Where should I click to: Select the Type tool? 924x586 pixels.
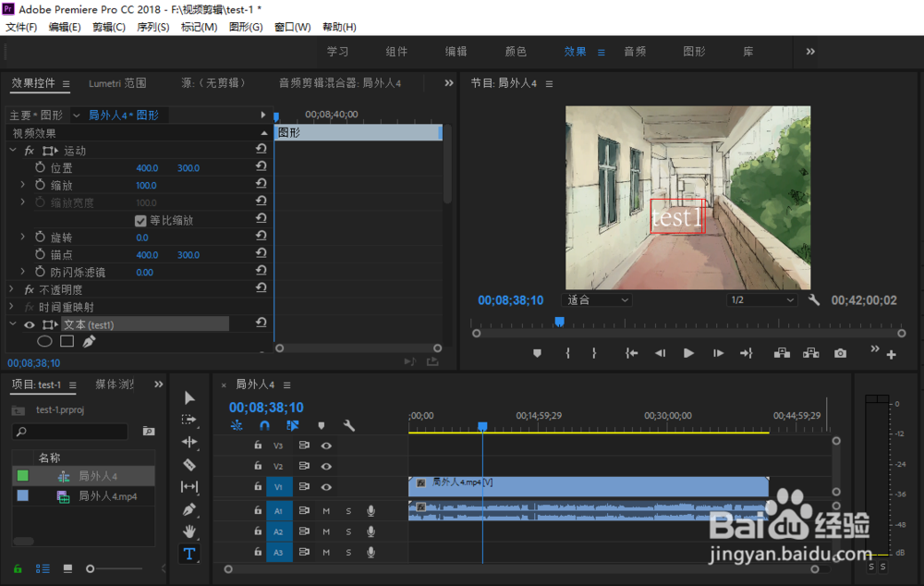click(189, 554)
